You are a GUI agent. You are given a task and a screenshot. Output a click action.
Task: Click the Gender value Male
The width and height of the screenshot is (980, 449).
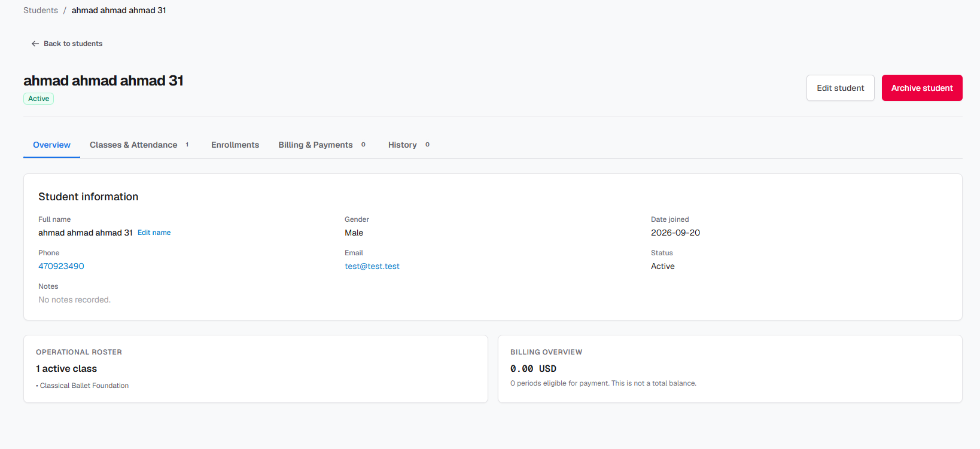pyautogui.click(x=354, y=233)
